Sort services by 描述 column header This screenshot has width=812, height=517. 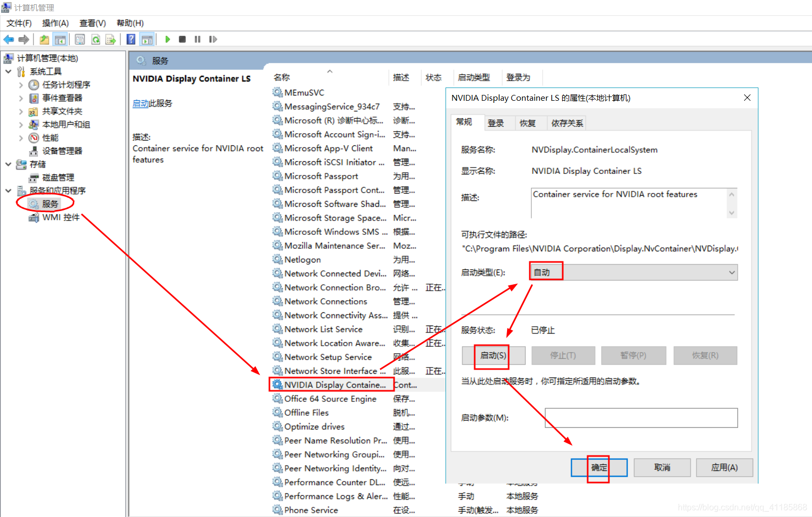[401, 77]
